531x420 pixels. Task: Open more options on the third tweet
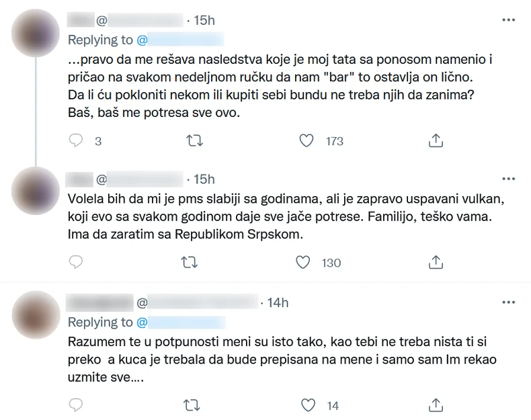[x=509, y=302]
